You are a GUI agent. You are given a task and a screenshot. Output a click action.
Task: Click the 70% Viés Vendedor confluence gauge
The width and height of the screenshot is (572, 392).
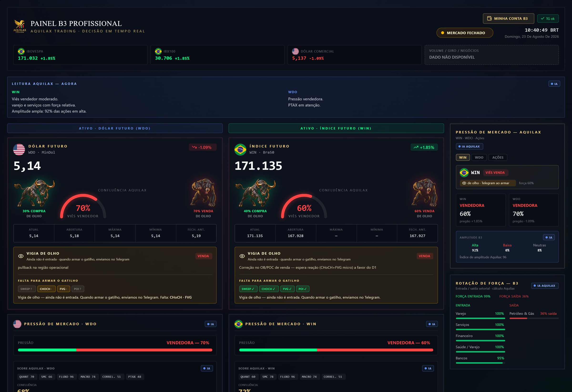83,206
